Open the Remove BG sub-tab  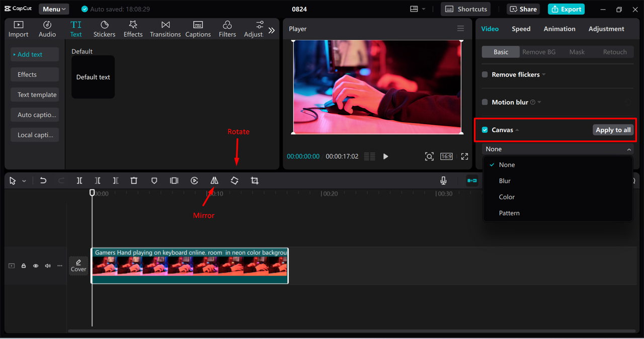coord(539,52)
